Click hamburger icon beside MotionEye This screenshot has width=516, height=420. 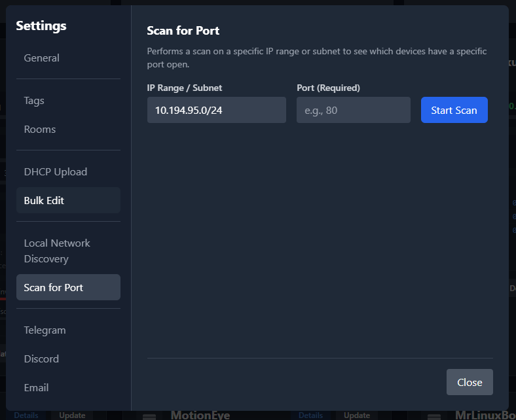pyautogui.click(x=149, y=416)
